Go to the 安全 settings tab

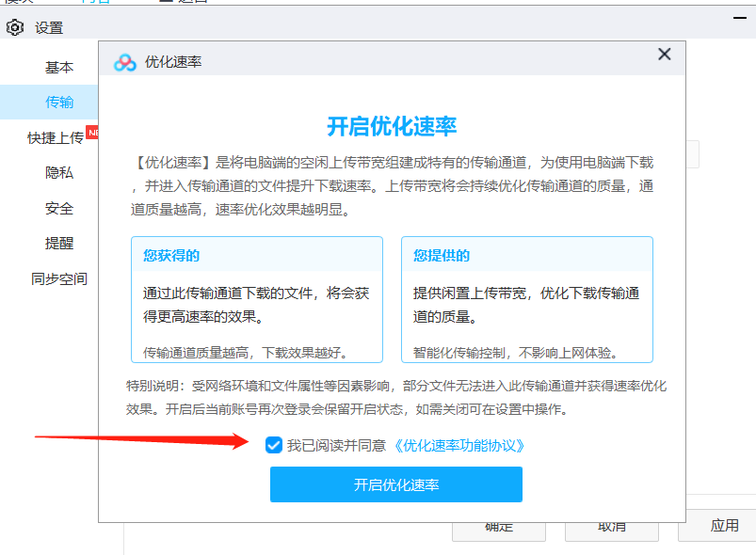click(x=58, y=208)
